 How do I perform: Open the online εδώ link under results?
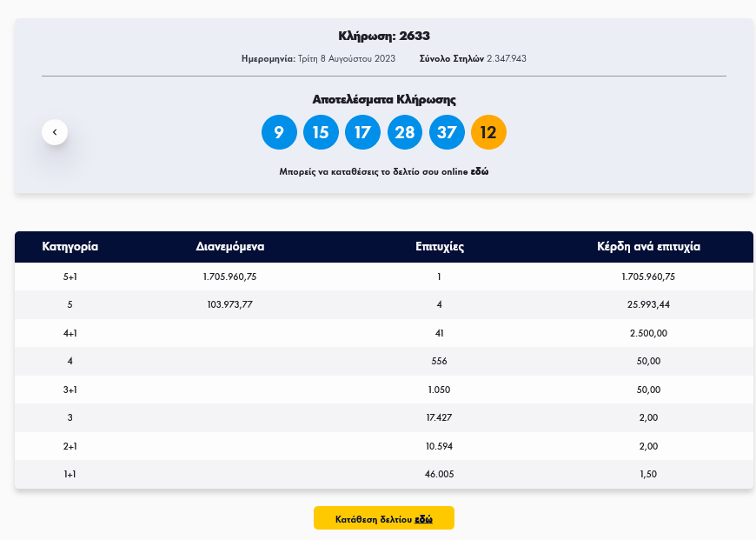pos(480,172)
